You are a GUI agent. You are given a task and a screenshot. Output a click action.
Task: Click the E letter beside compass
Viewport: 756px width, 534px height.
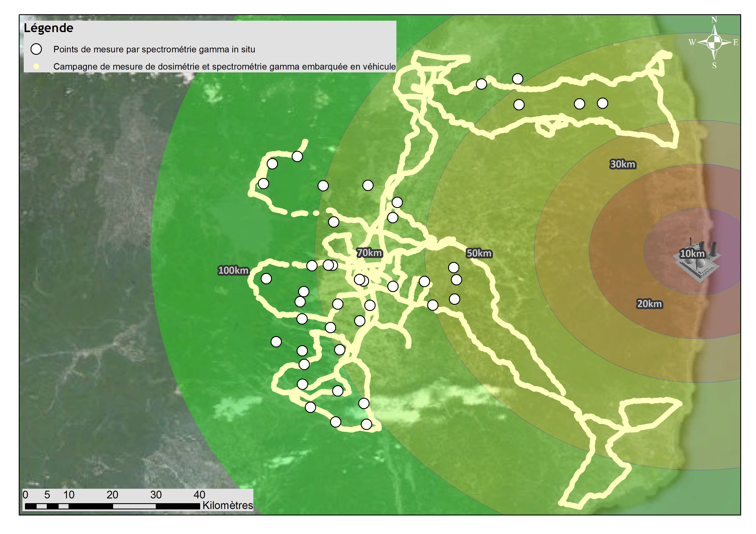[x=736, y=42]
